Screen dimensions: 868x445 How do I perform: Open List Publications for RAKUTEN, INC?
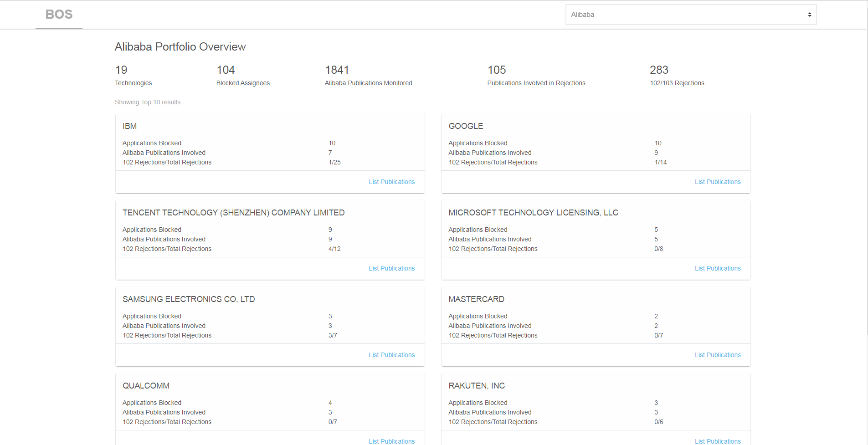(x=718, y=441)
